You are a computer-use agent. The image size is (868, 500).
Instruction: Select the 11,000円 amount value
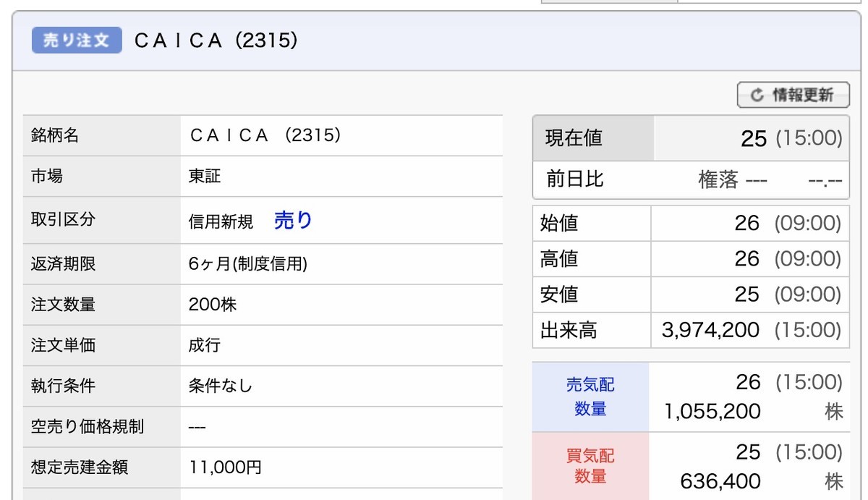(x=225, y=467)
